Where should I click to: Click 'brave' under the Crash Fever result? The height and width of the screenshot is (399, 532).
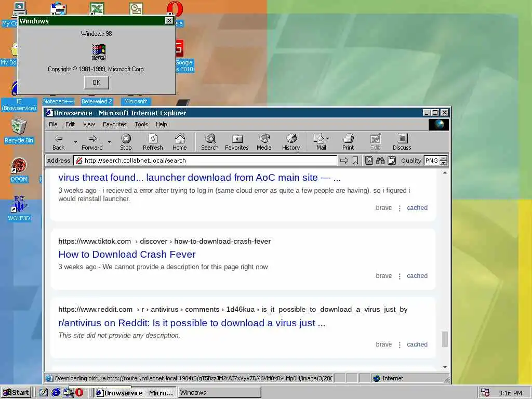(x=384, y=276)
